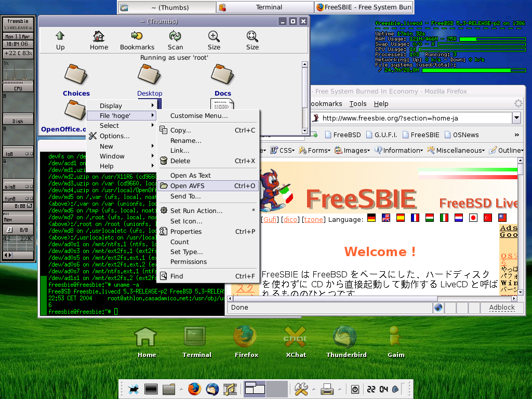Launch Thunderbird from the desktop icon
The width and height of the screenshot is (532, 399).
pyautogui.click(x=345, y=337)
